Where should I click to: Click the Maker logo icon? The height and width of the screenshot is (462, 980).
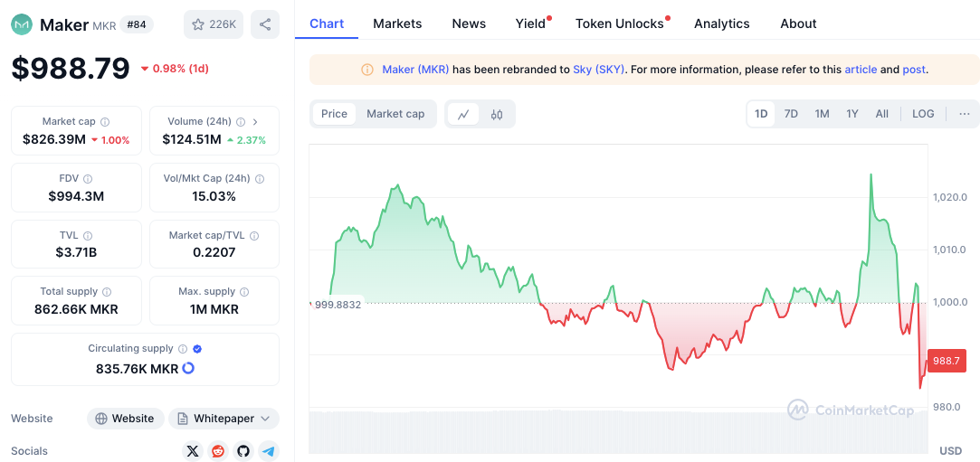pyautogui.click(x=24, y=24)
